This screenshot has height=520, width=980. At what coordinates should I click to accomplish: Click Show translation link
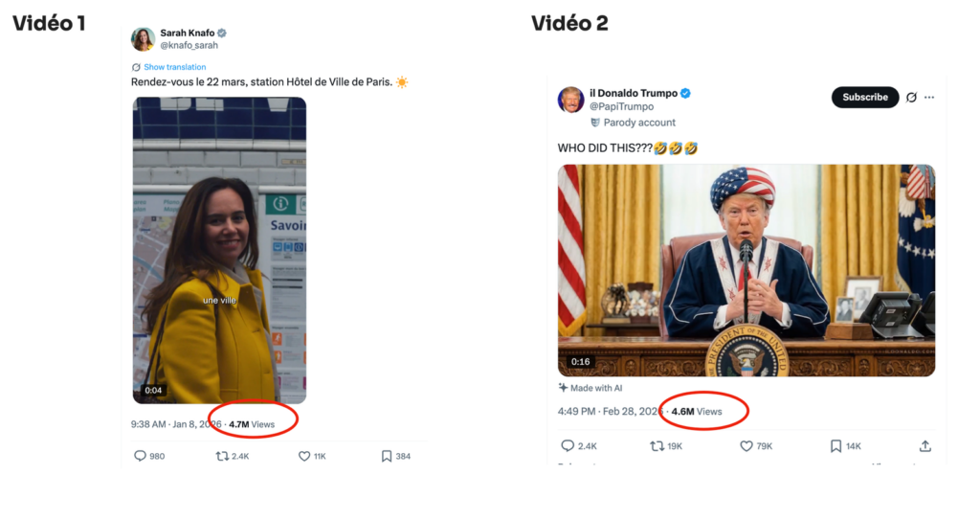[174, 67]
